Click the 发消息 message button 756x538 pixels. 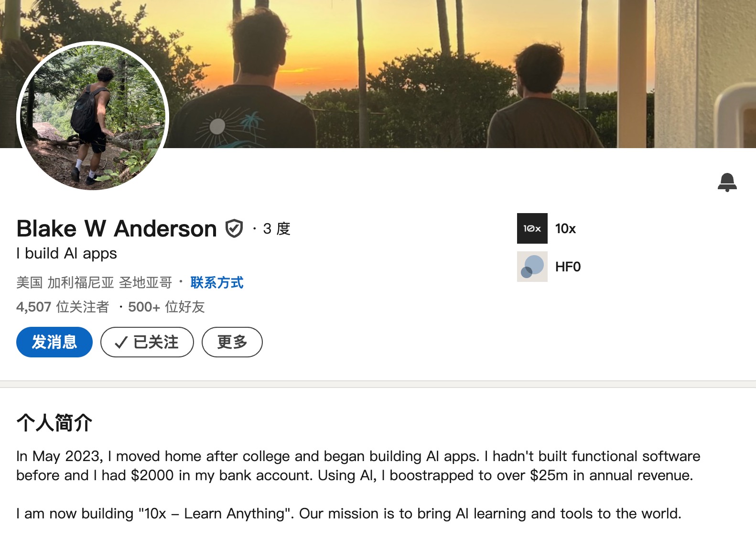pos(54,342)
